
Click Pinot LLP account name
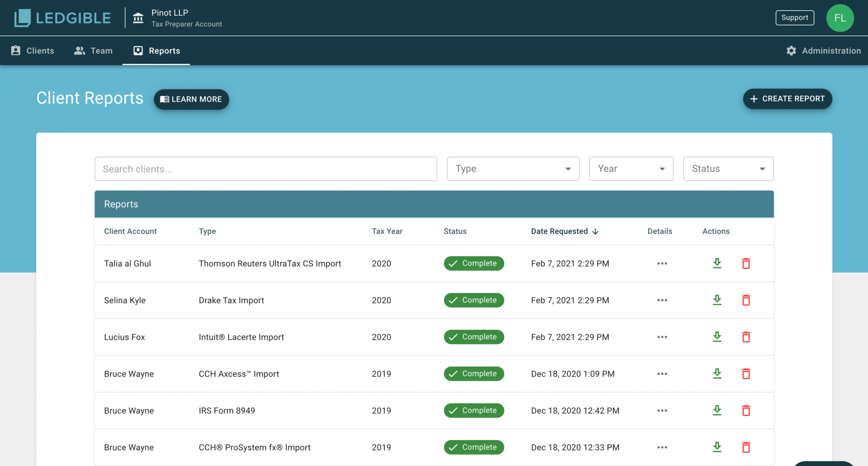170,13
